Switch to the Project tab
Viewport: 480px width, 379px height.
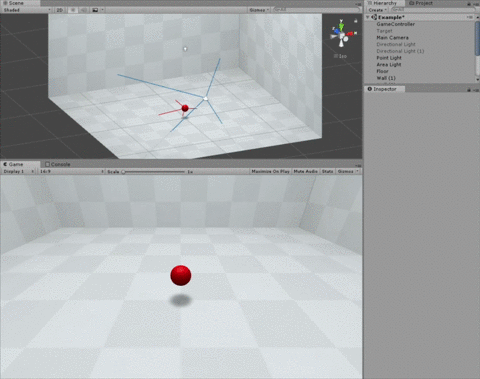421,3
